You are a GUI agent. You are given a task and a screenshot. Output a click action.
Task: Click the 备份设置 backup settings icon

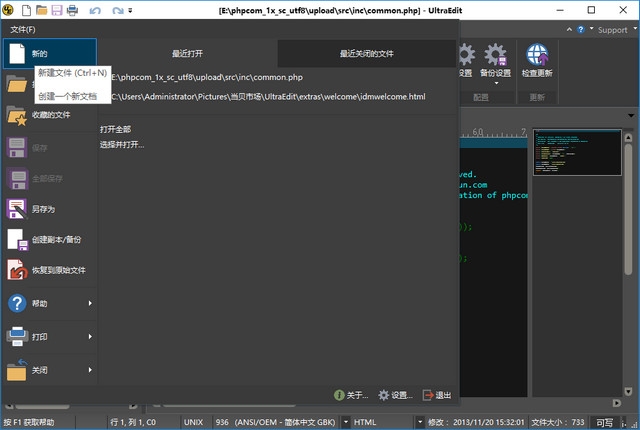point(495,55)
